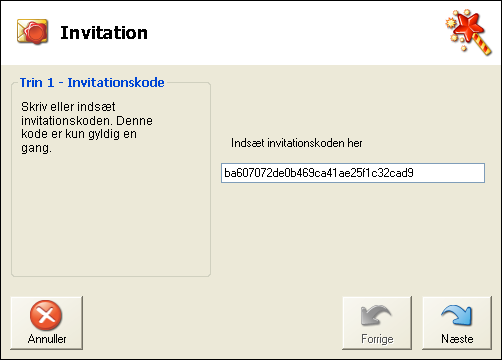
Task: Click the Næste label text
Action: 457,339
